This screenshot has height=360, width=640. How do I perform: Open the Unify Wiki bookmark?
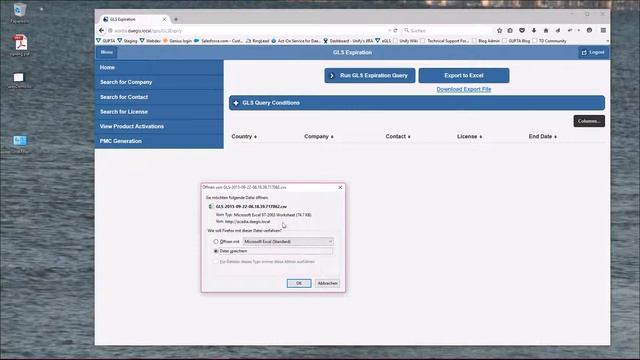tap(405, 41)
